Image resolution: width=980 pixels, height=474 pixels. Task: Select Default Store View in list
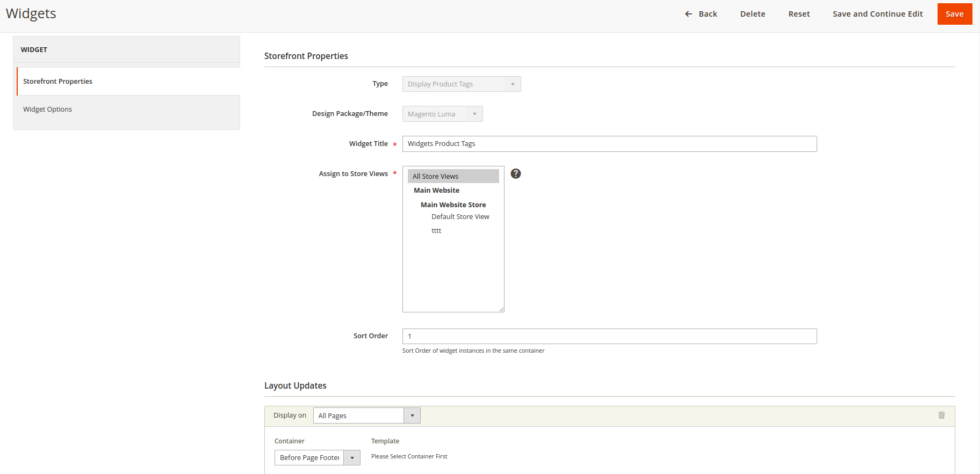point(460,217)
